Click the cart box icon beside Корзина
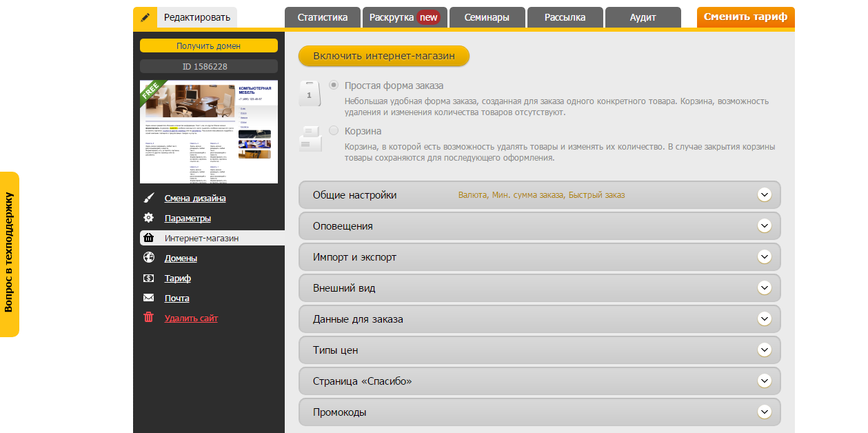Image resolution: width=868 pixels, height=433 pixels. click(310, 138)
